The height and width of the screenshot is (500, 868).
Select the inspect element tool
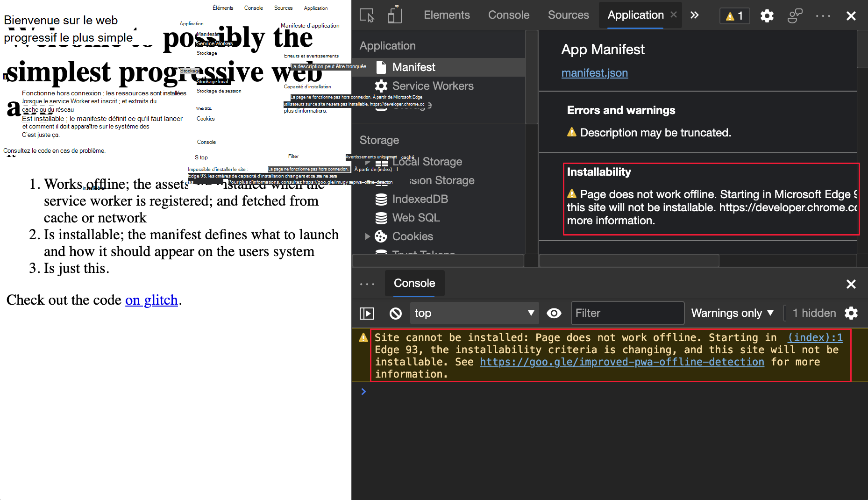[x=366, y=15]
